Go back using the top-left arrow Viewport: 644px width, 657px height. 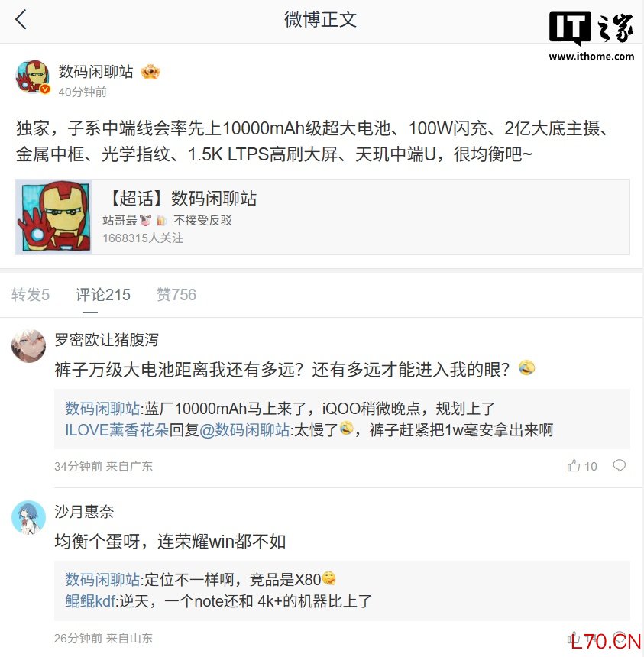(x=21, y=20)
